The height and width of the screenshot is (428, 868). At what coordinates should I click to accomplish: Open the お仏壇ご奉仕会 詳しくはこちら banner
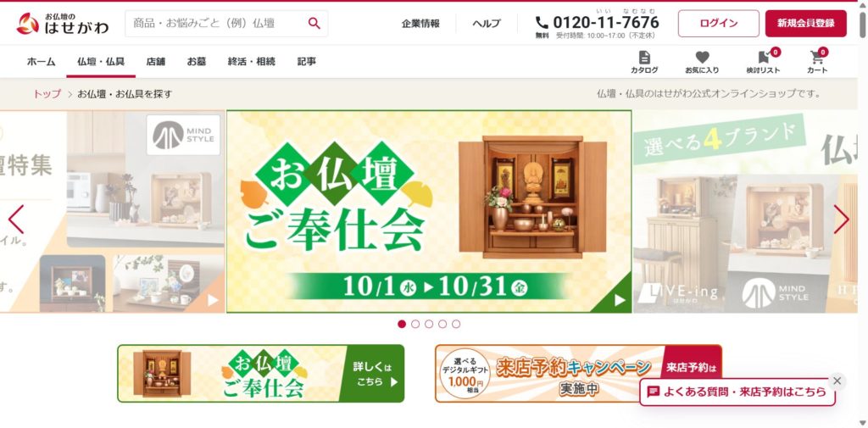click(261, 373)
